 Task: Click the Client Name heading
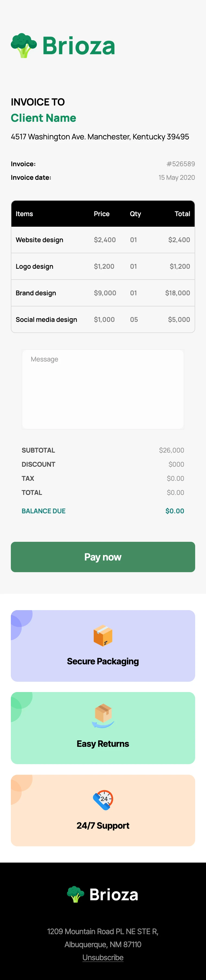point(43,118)
